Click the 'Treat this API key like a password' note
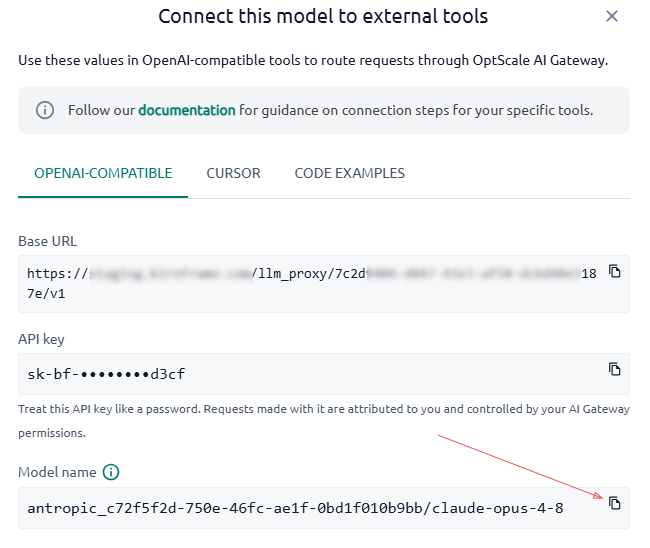This screenshot has width=650, height=548. (x=324, y=421)
